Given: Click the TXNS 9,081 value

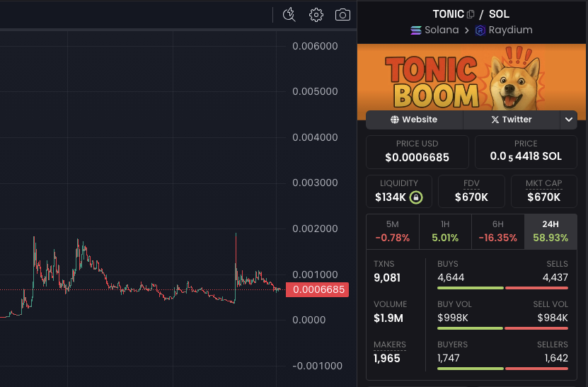Looking at the screenshot, I should pos(387,278).
